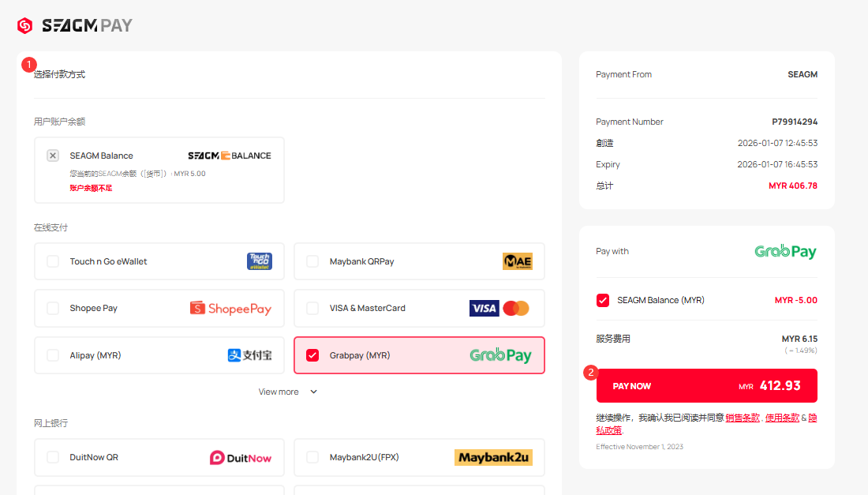
Task: Click the SEAGM Pay logo in header
Action: click(75, 26)
